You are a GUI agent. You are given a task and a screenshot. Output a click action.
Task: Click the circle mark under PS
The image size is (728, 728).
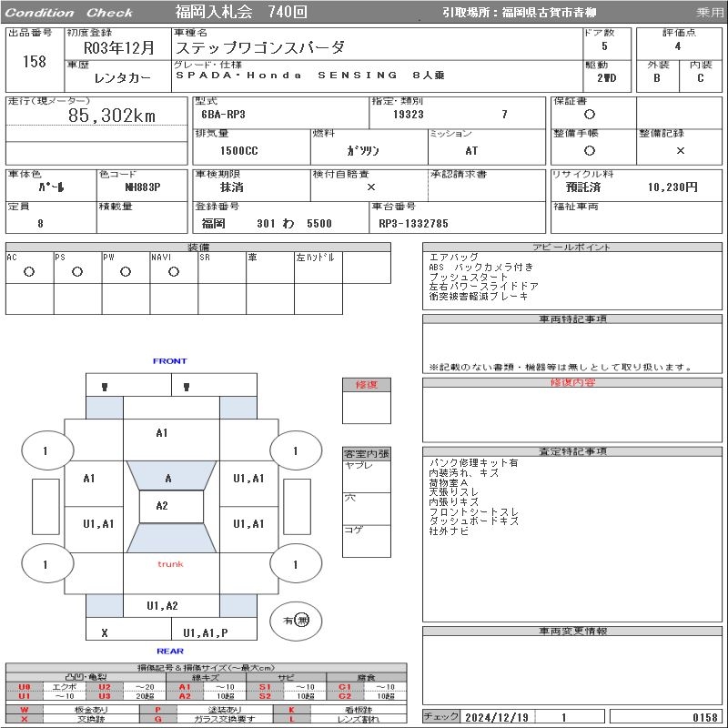[x=77, y=272]
